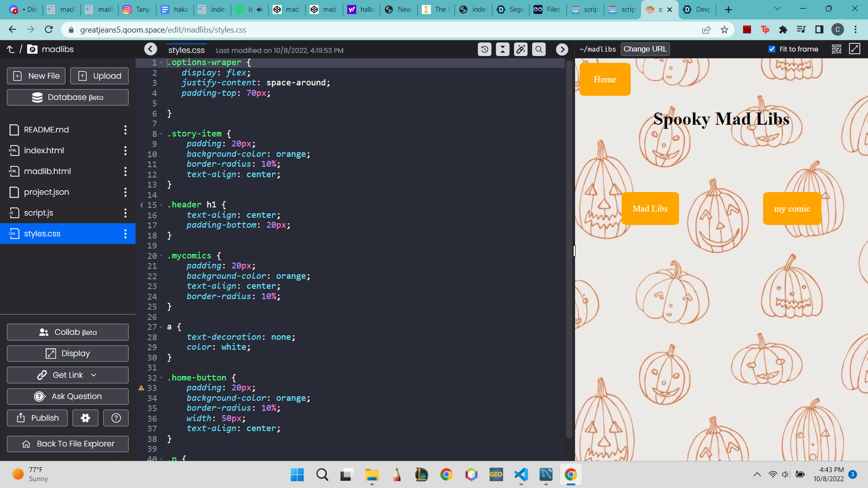Open Visual Studio Code from the taskbar
The width and height of the screenshot is (868, 488).
[521, 474]
